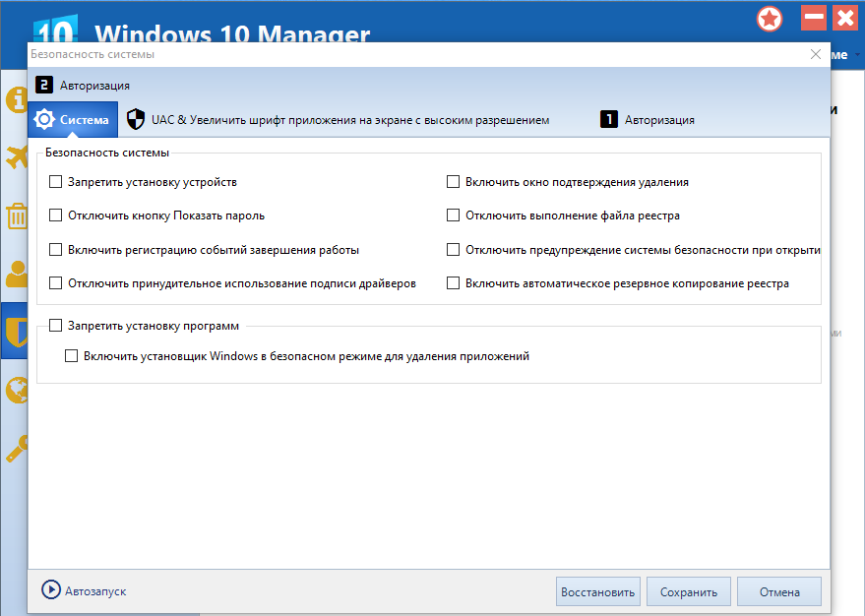The width and height of the screenshot is (865, 616).
Task: Enable Запретить установку устройств
Action: [56, 181]
